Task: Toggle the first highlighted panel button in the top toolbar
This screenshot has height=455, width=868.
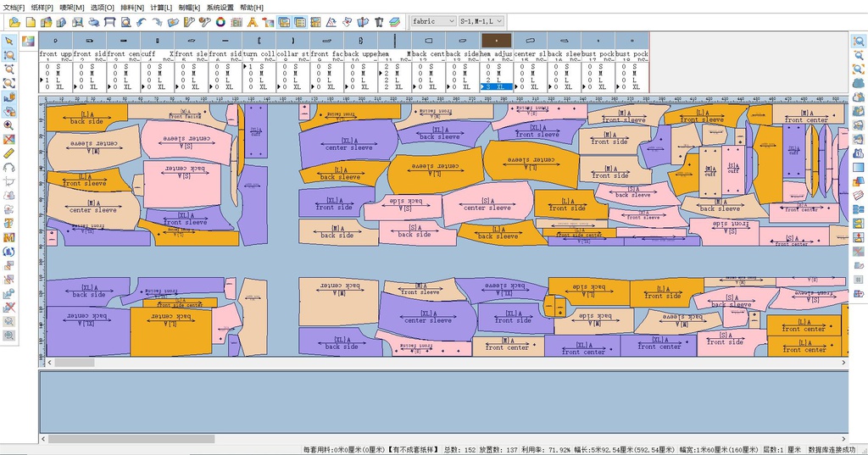Action: pyautogui.click(x=284, y=22)
